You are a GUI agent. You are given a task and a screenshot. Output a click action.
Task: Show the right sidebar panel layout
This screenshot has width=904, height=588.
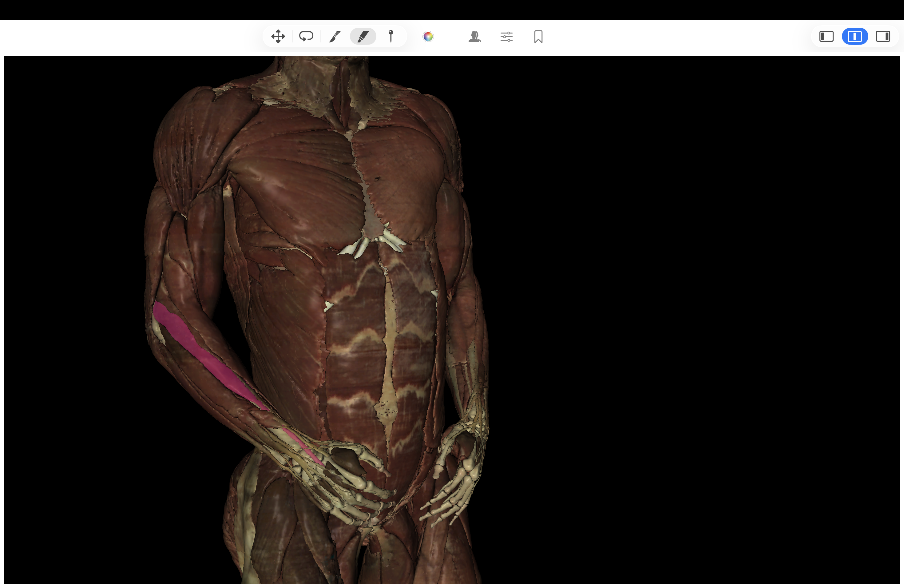coord(883,37)
